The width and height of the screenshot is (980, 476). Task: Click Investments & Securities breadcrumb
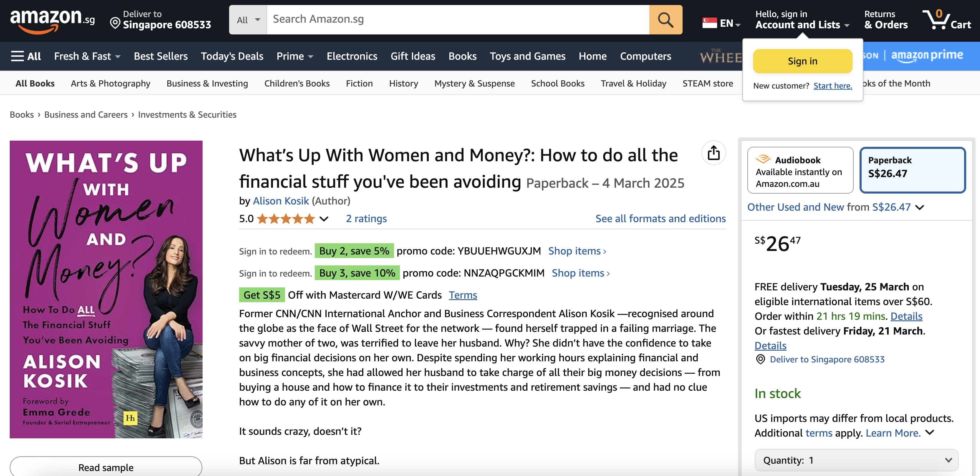point(187,114)
